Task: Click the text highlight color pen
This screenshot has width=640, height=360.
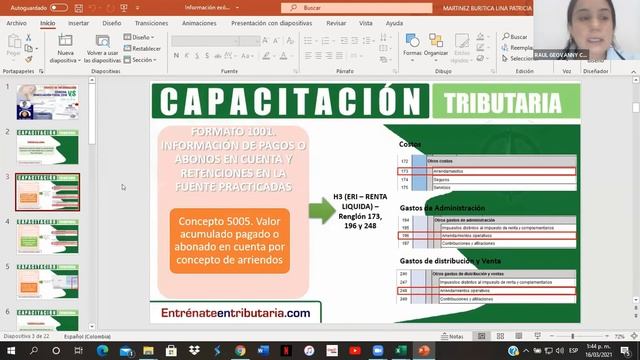Action: [x=266, y=56]
